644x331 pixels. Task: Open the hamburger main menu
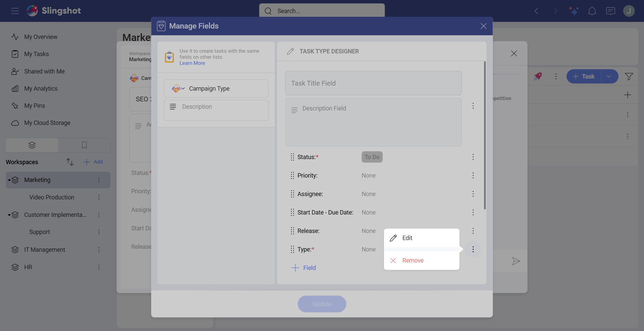(15, 11)
